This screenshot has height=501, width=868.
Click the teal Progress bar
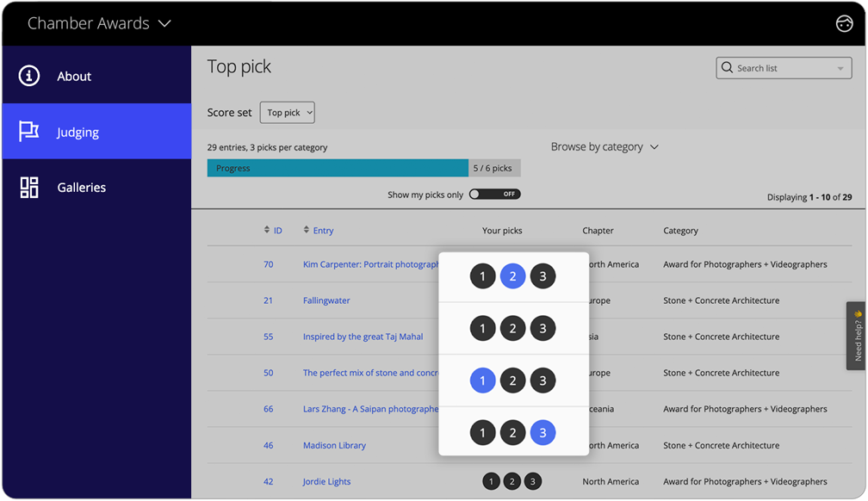click(337, 167)
